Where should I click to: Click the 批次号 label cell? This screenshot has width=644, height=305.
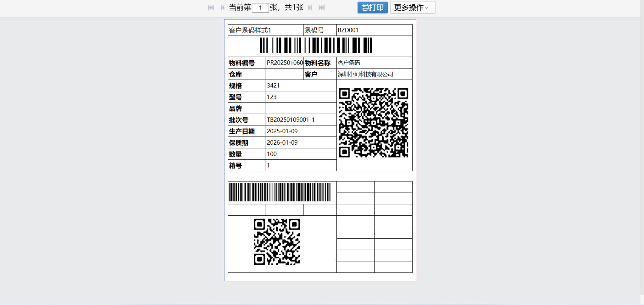coord(247,120)
